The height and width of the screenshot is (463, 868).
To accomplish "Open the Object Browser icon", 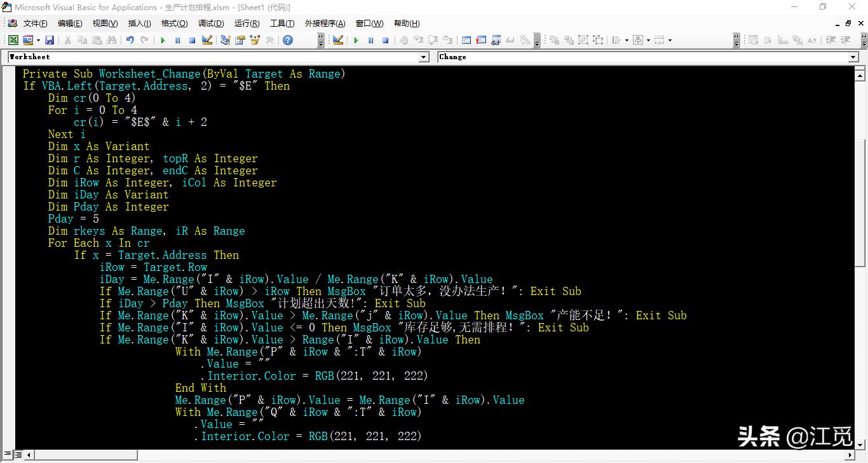I will tap(255, 40).
